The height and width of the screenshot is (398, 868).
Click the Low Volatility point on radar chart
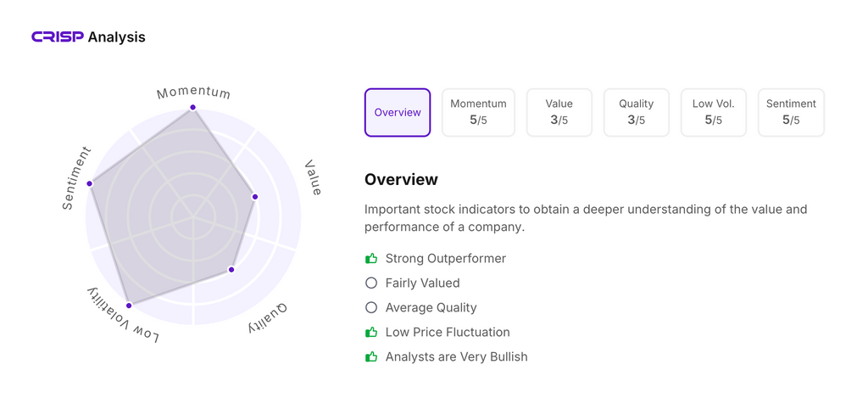coord(129,306)
